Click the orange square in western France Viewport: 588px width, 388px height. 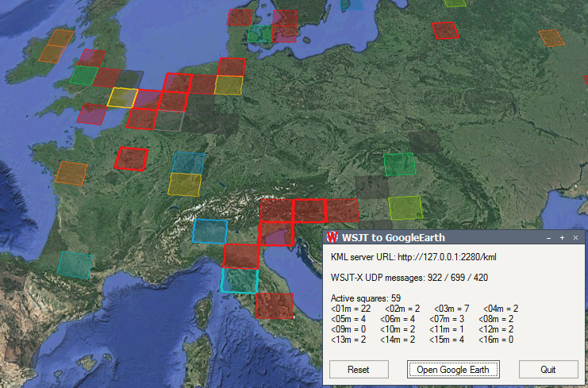click(x=71, y=173)
